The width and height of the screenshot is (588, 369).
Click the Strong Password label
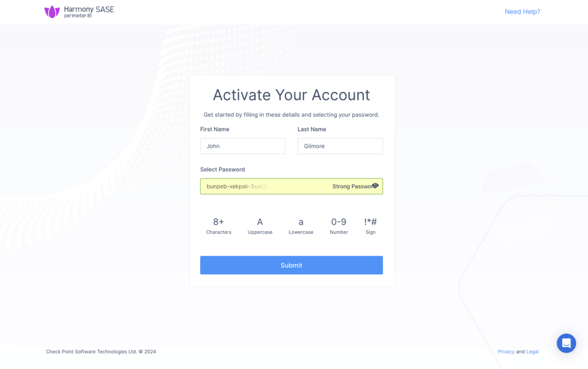tap(352, 186)
